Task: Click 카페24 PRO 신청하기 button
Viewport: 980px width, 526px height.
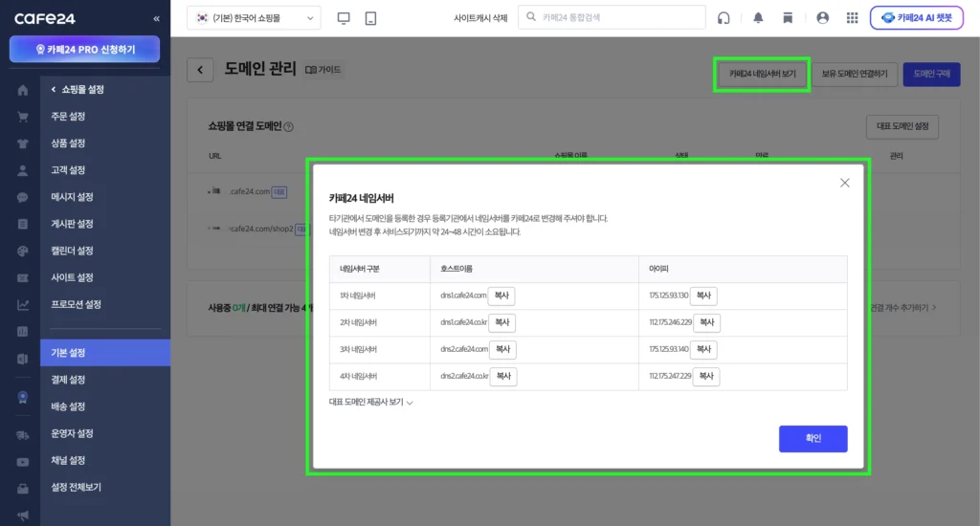Action: (84, 50)
